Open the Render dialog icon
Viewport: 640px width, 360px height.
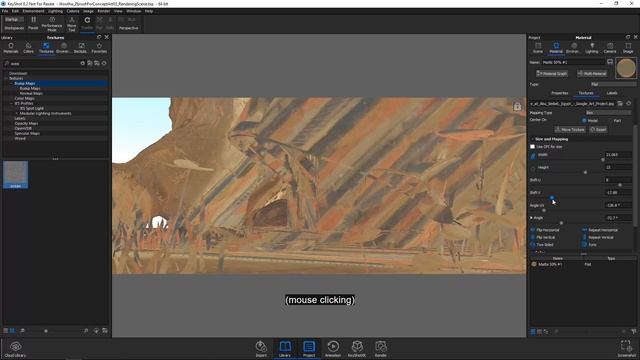[x=380, y=349]
